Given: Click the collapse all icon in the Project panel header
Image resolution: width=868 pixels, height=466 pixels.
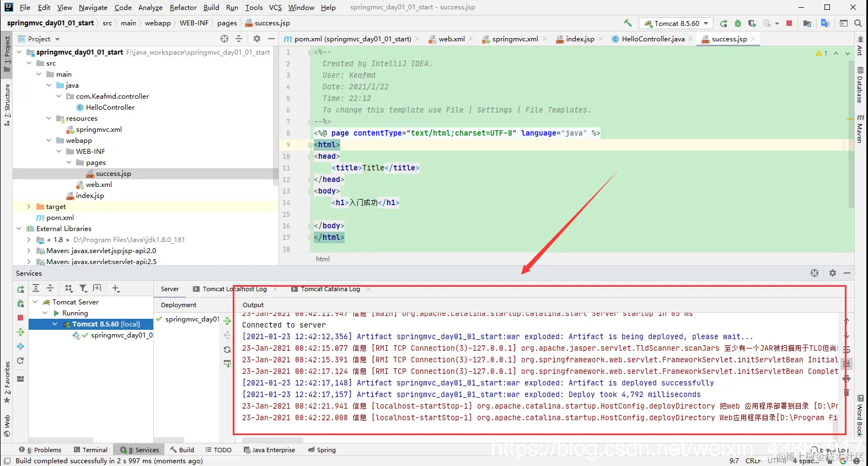Looking at the screenshot, I should 239,39.
